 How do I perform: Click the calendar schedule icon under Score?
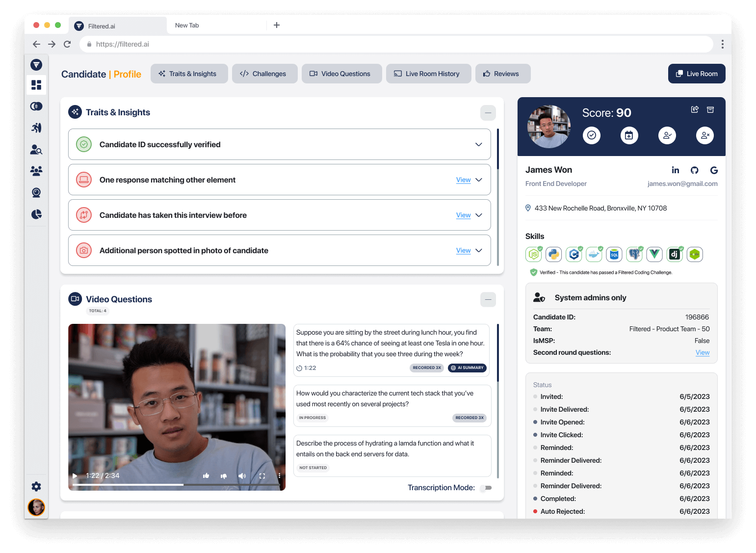click(629, 135)
